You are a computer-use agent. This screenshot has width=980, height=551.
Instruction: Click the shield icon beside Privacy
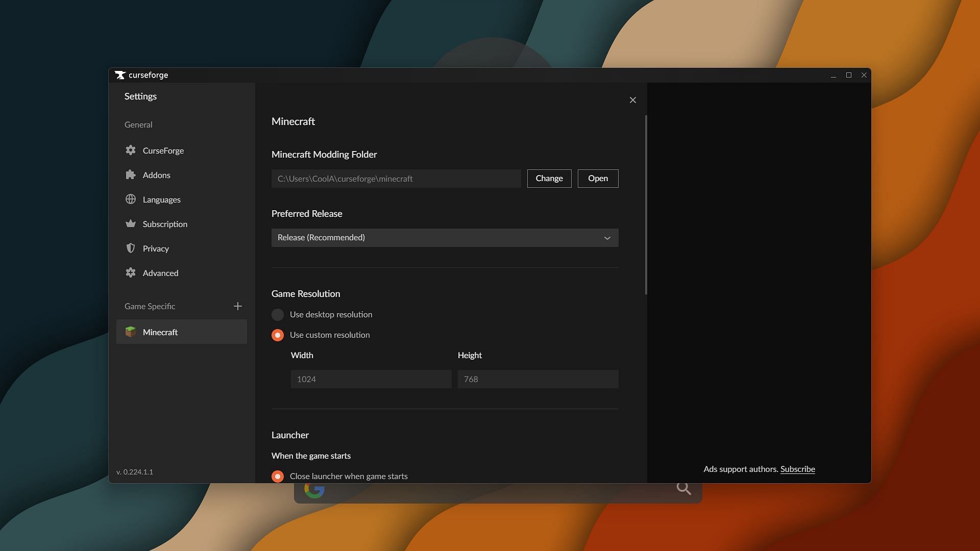(131, 248)
